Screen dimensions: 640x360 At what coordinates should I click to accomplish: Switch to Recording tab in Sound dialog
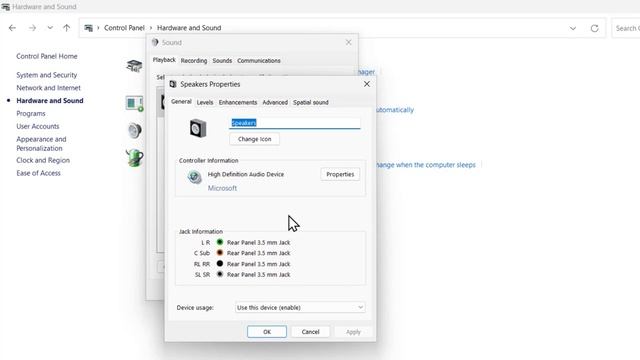[194, 60]
